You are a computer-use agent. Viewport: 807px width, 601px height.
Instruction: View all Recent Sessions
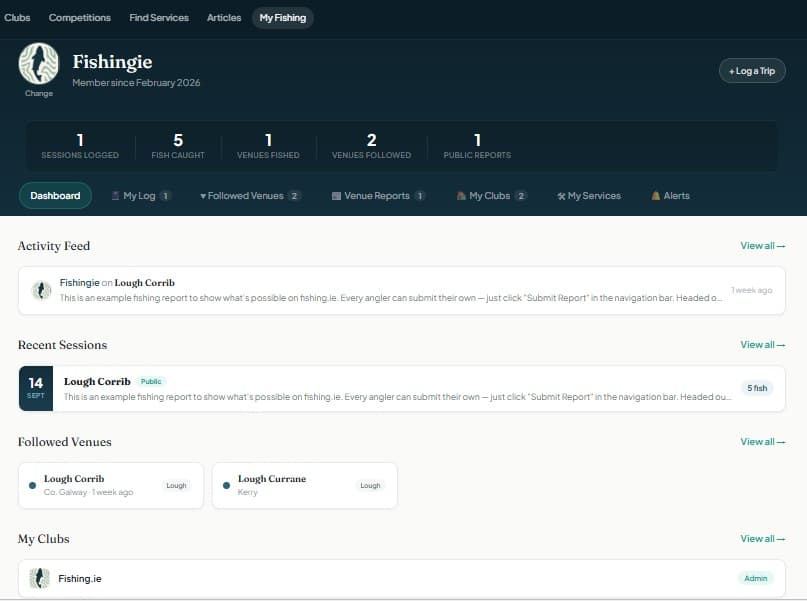click(x=762, y=344)
